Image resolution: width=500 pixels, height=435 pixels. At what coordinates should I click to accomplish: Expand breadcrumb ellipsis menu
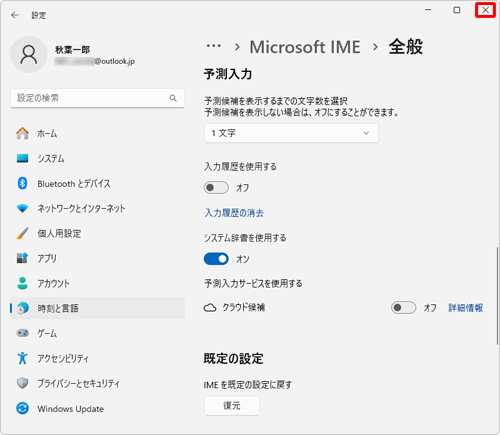[x=214, y=46]
